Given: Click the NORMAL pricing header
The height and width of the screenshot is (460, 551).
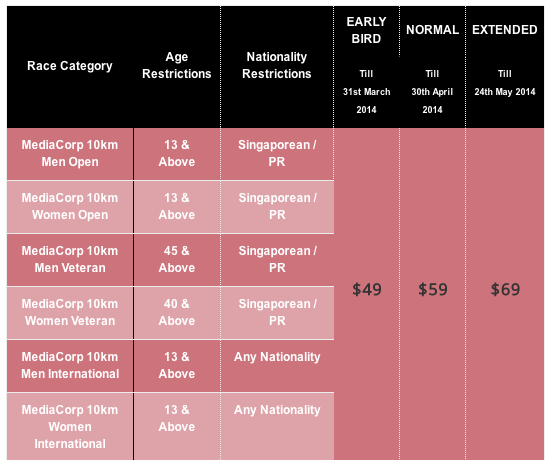Looking at the screenshot, I should 433,30.
